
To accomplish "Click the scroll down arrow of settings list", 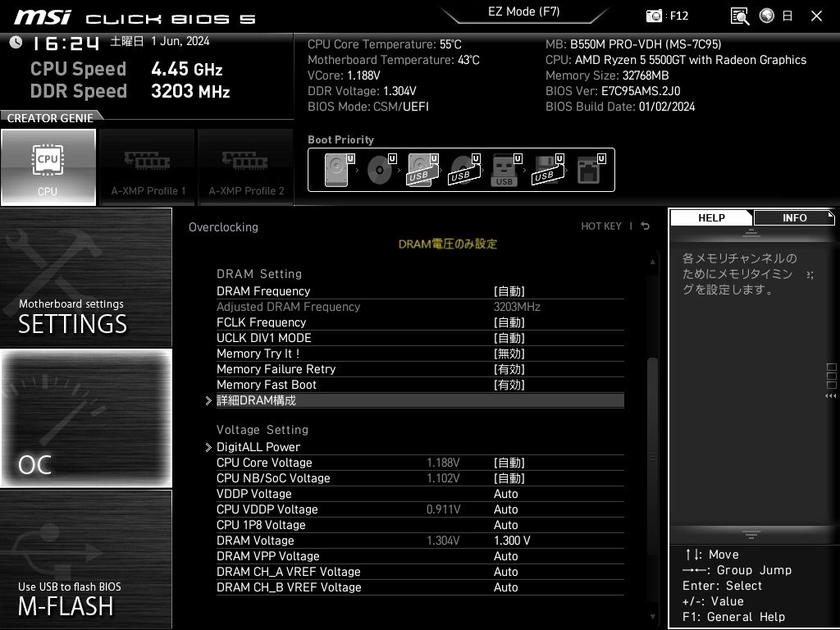I will pos(652,617).
